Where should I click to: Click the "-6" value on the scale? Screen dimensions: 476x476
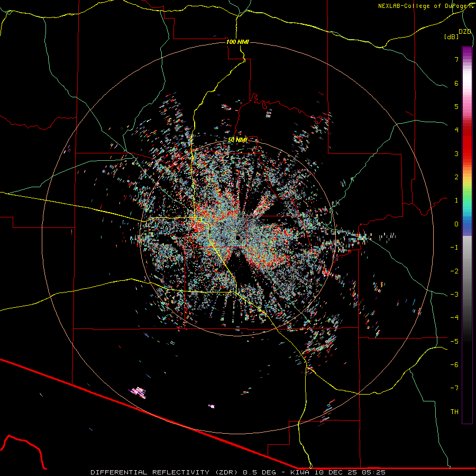[x=454, y=365]
